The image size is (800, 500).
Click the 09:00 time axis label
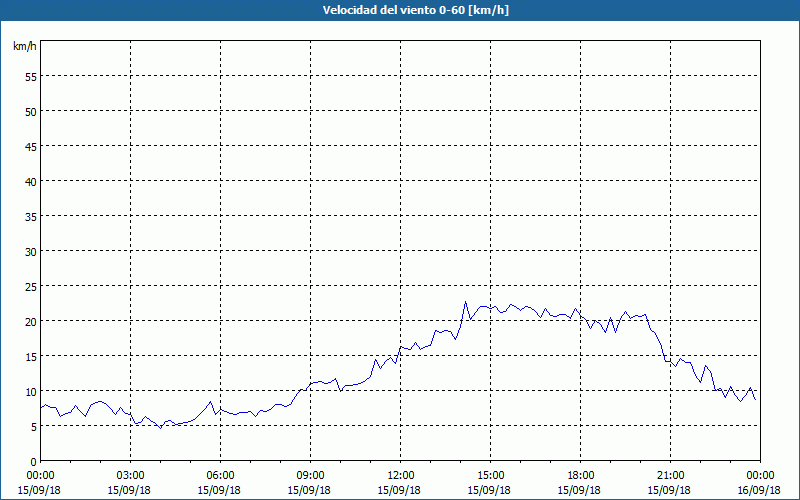[310, 475]
